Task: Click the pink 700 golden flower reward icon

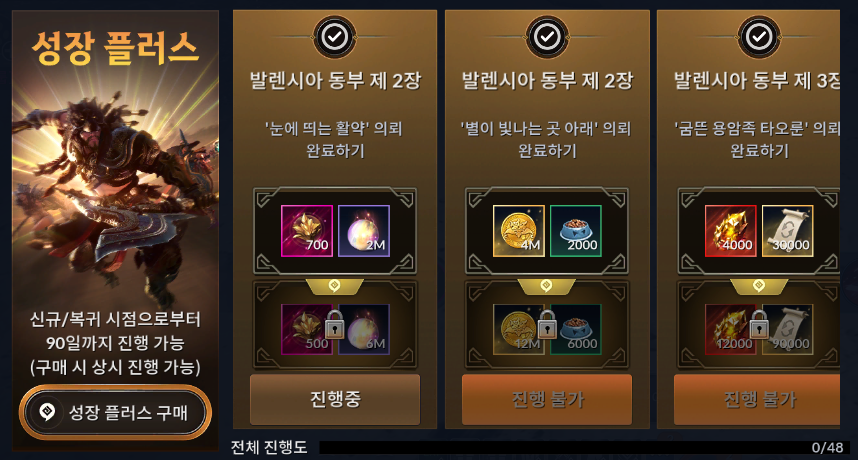Action: [x=307, y=231]
